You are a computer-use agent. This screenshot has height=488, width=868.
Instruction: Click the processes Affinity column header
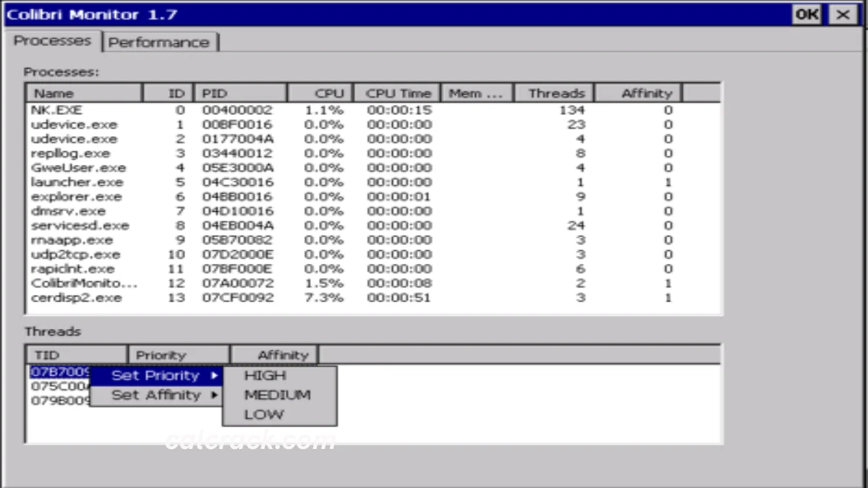point(639,93)
